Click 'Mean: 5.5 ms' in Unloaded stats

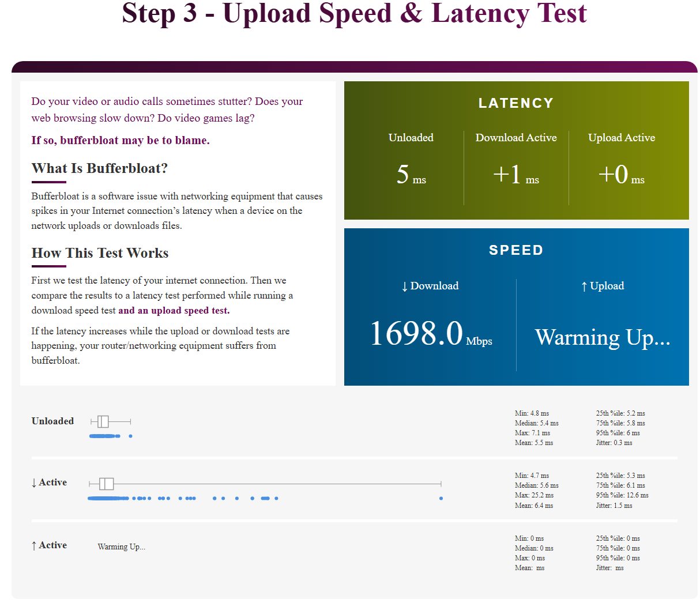click(534, 443)
